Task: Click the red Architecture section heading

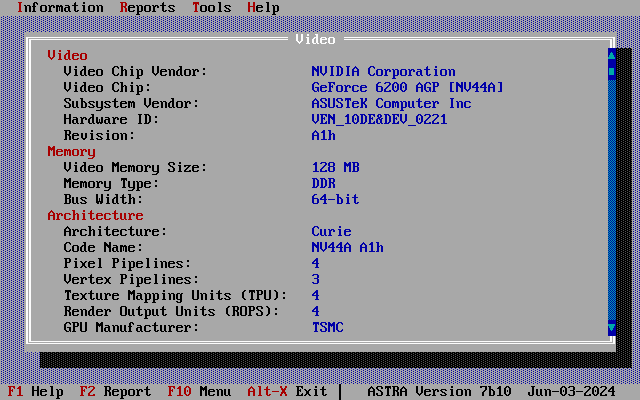Action: coord(95,216)
